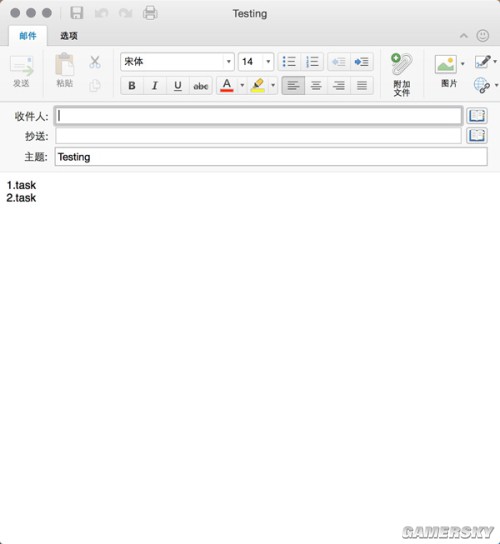The image size is (500, 544).
Task: Open address book beside the To field
Action: pos(477,116)
